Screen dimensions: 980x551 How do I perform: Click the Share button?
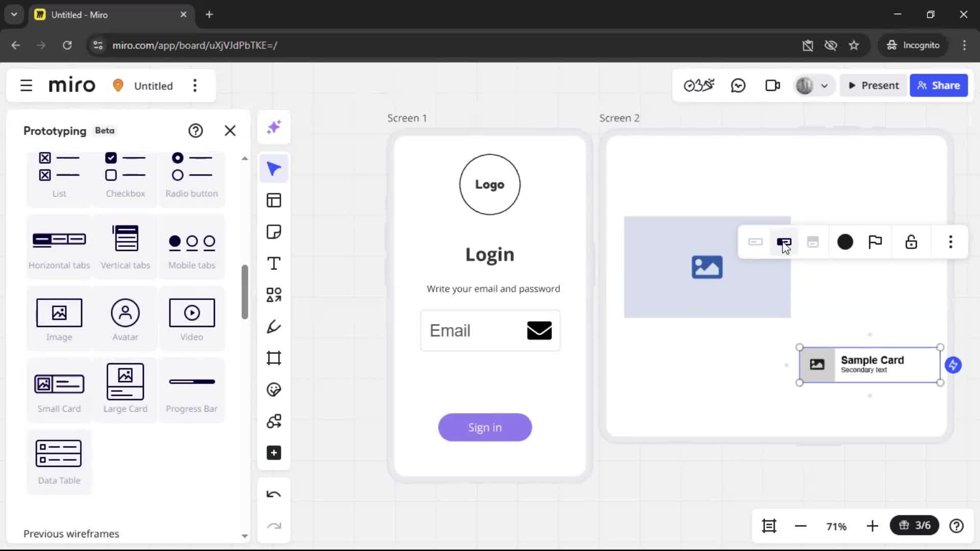click(939, 86)
